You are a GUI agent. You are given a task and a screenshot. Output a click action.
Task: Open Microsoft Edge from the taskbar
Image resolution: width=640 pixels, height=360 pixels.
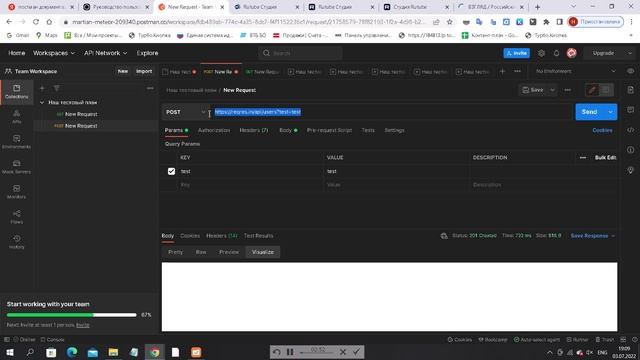pyautogui.click(x=72, y=352)
